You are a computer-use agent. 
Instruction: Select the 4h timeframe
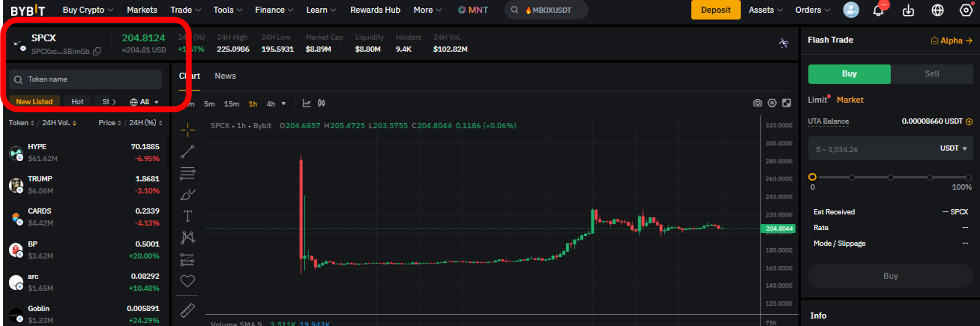point(271,104)
